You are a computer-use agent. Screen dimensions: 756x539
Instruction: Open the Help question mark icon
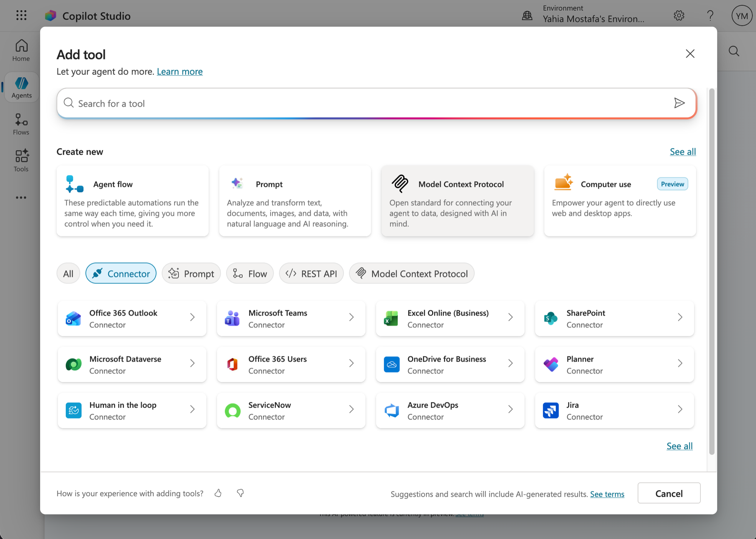tap(710, 15)
